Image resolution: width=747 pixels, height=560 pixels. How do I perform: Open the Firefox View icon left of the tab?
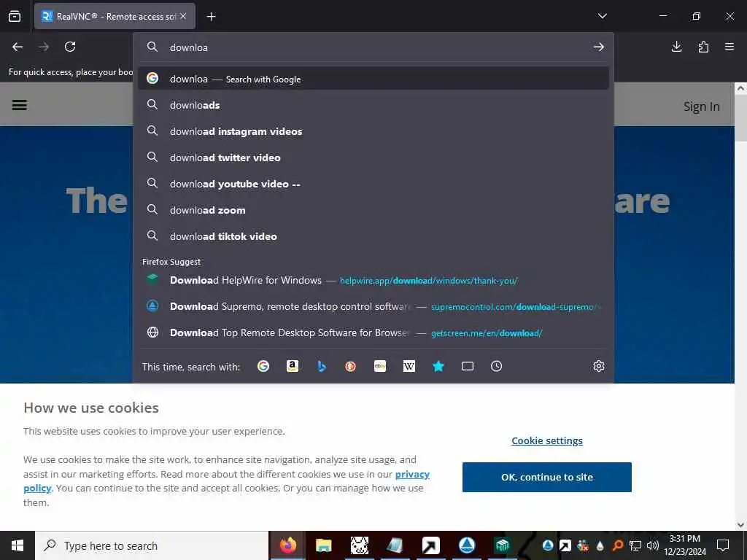pyautogui.click(x=15, y=16)
